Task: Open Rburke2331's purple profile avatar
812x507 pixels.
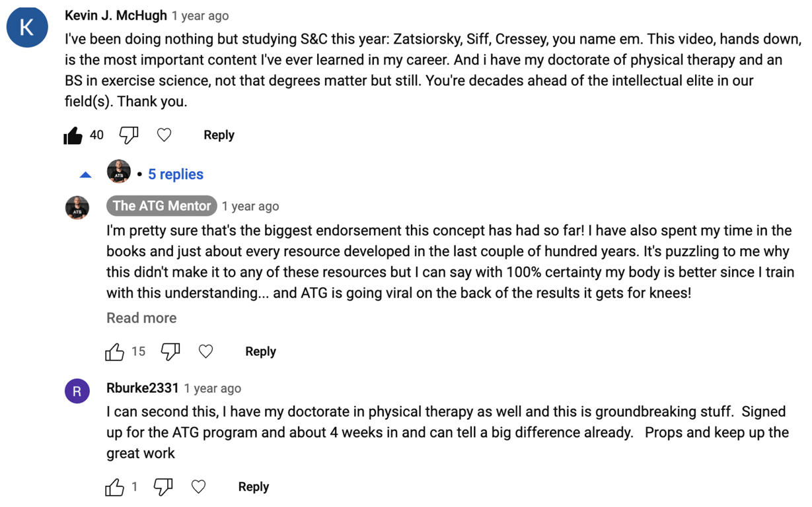Action: (x=77, y=391)
